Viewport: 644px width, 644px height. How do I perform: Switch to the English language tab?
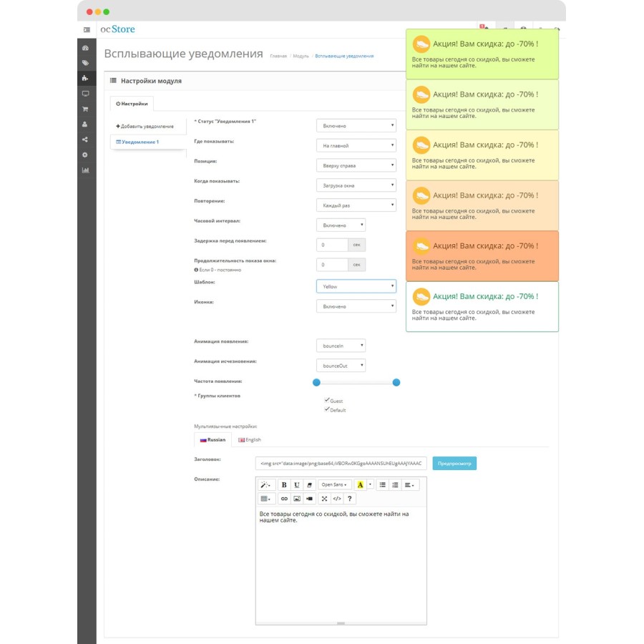click(x=249, y=439)
